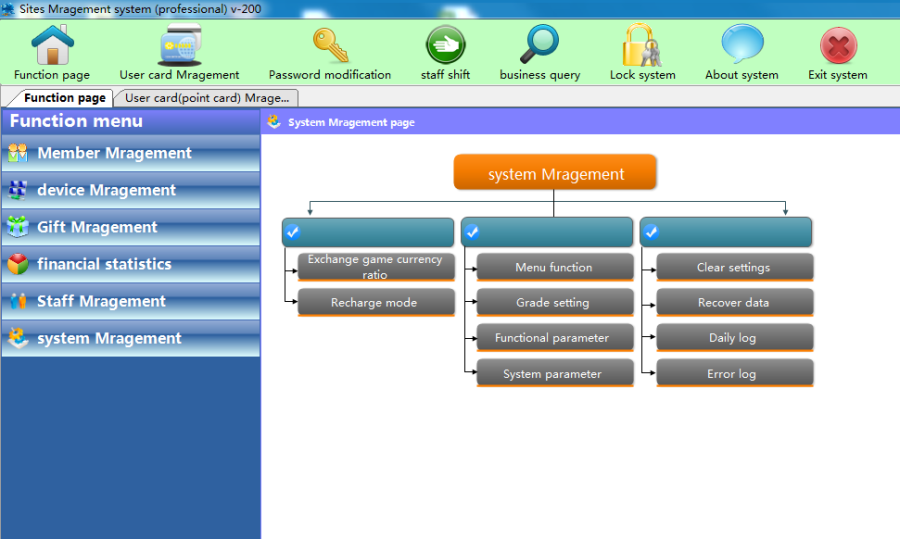Click the System Mragement page header icon

coord(274,122)
